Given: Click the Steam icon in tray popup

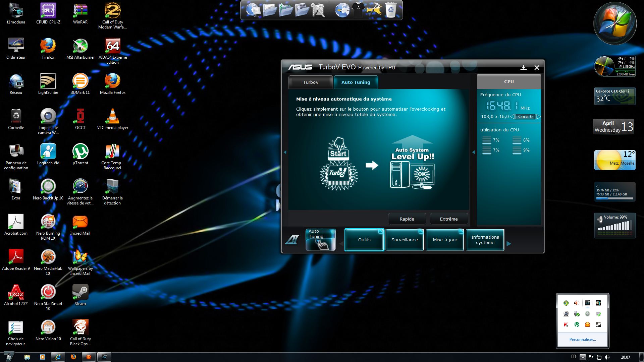Looking at the screenshot, I should tap(598, 324).
